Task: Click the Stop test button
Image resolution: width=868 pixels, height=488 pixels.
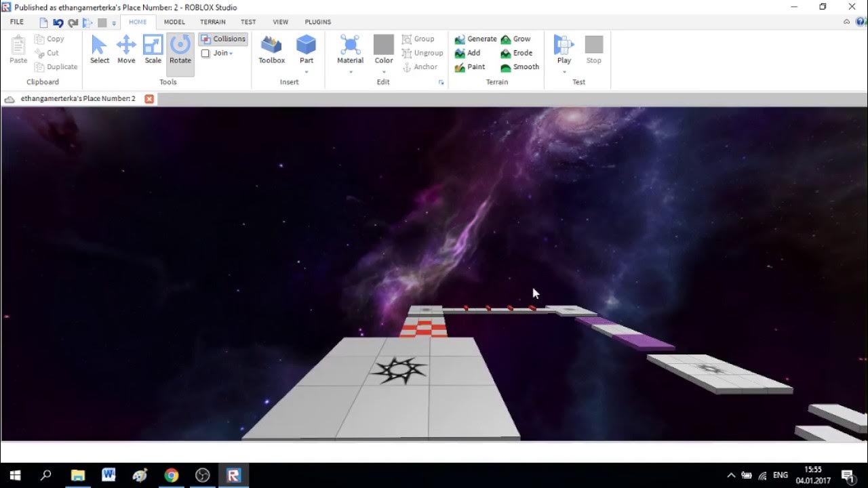Action: [x=594, y=49]
